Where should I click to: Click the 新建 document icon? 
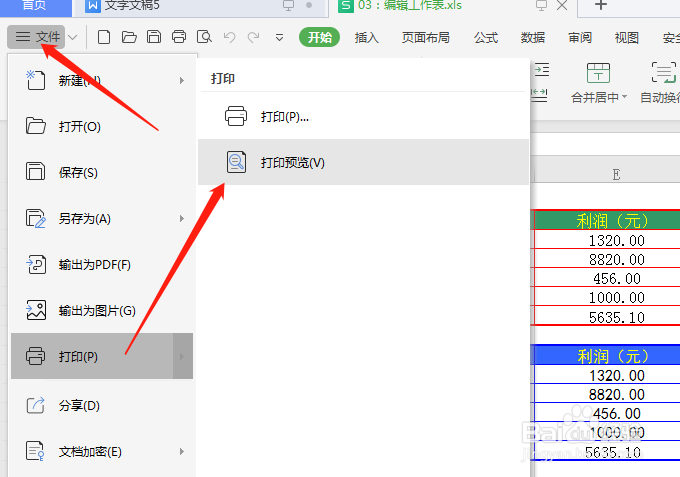[x=36, y=80]
